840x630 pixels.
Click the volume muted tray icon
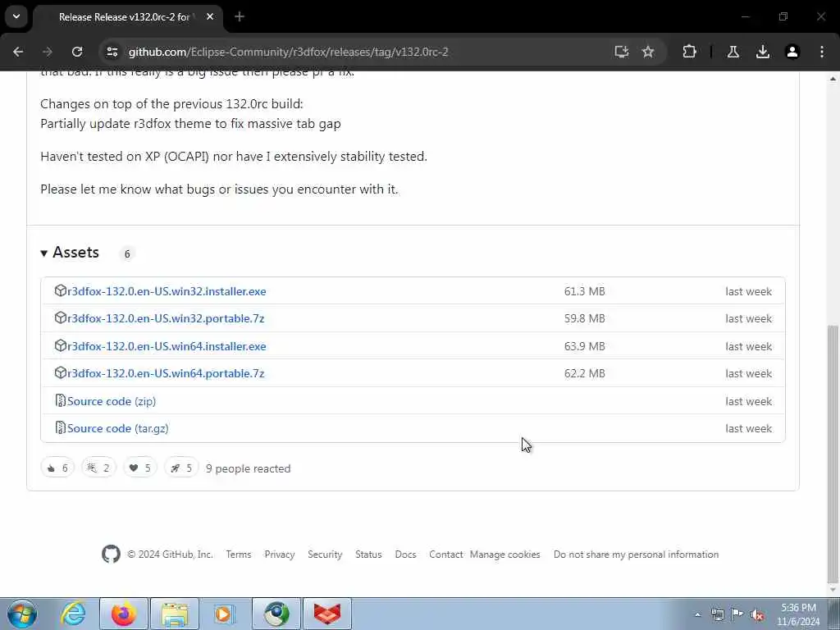tap(757, 614)
